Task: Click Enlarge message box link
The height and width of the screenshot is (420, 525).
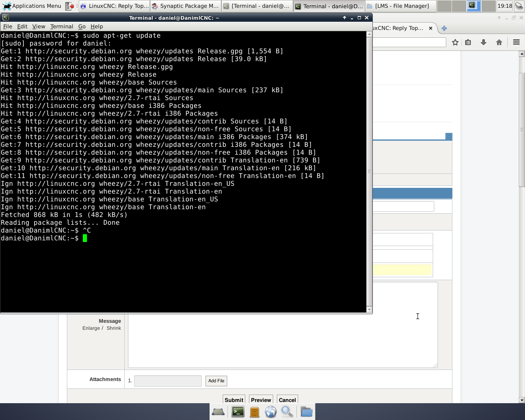Action: pyautogui.click(x=91, y=328)
